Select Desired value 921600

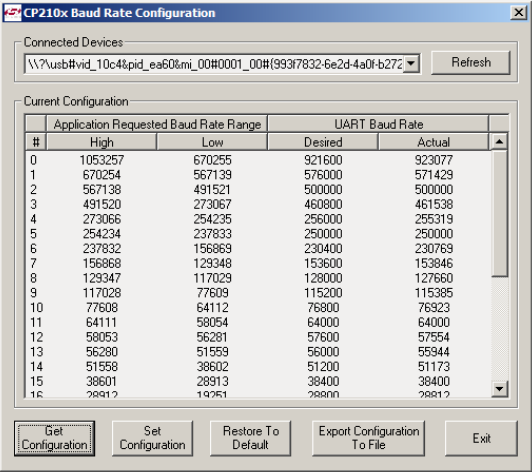coord(323,160)
